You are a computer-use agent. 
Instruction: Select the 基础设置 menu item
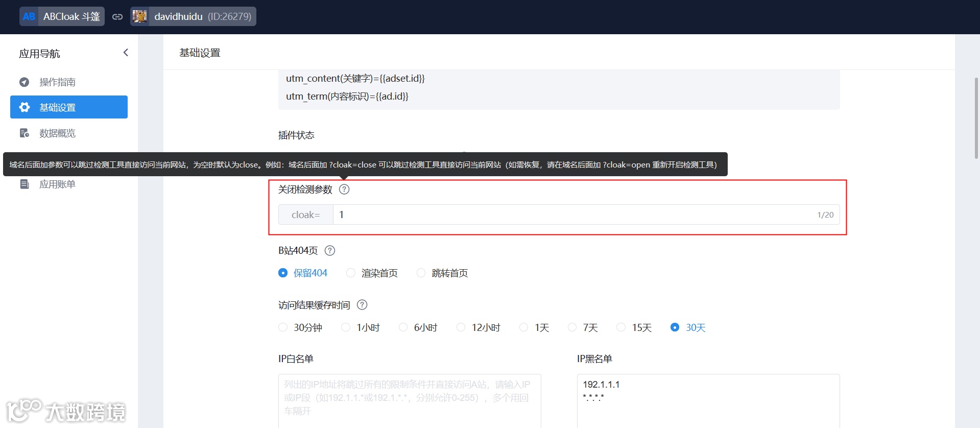69,107
